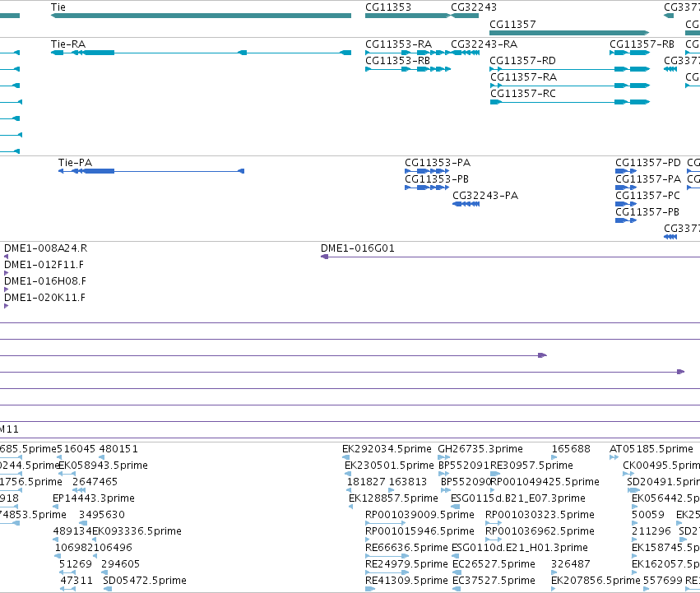Select EST EK207856.5prime
700x593 pixels.
[x=596, y=581]
